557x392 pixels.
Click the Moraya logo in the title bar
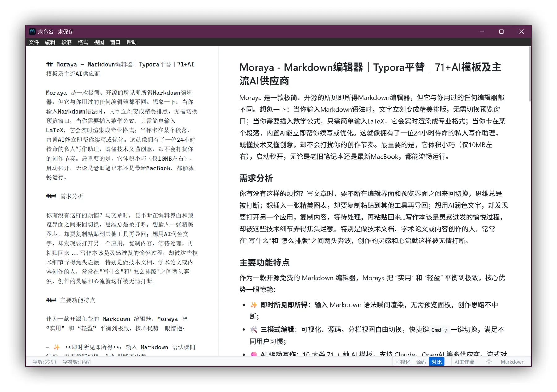32,31
